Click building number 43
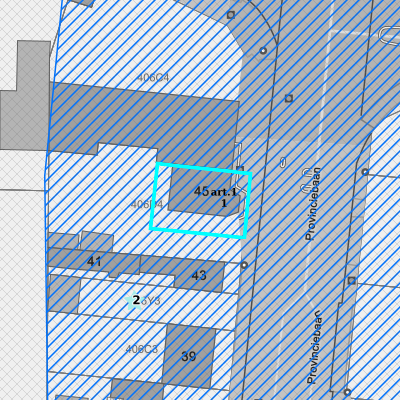 click(x=199, y=276)
